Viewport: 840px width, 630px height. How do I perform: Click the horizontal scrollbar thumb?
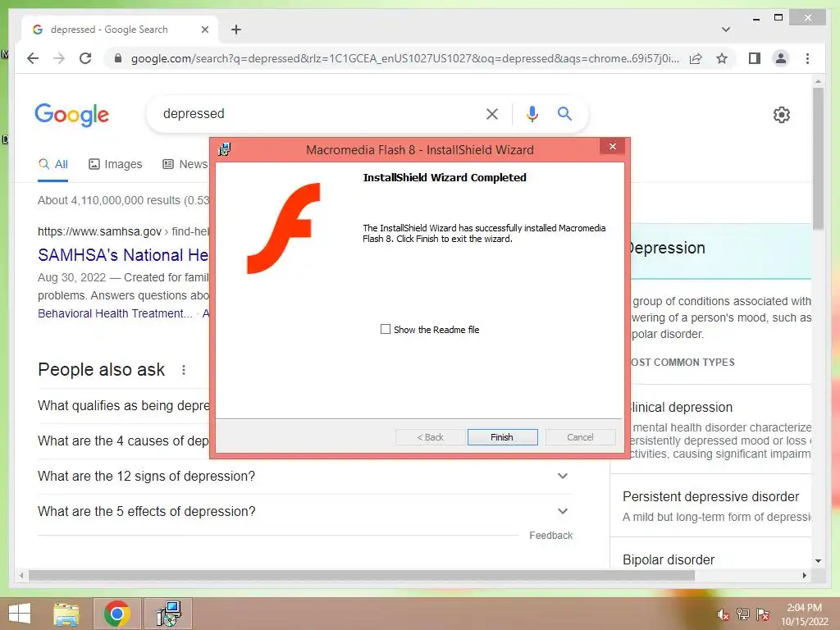[x=362, y=575]
